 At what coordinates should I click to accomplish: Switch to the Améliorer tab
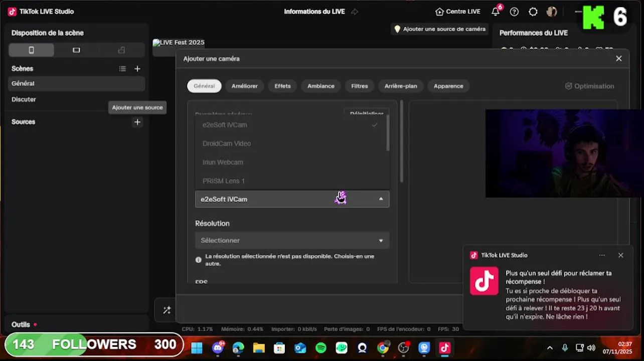245,86
